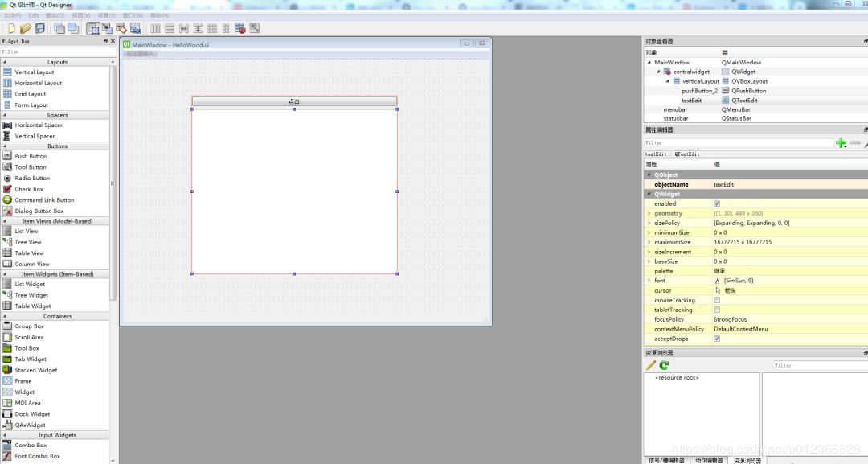The image size is (868, 464).
Task: Open the 文件(F) File menu
Action: point(12,15)
